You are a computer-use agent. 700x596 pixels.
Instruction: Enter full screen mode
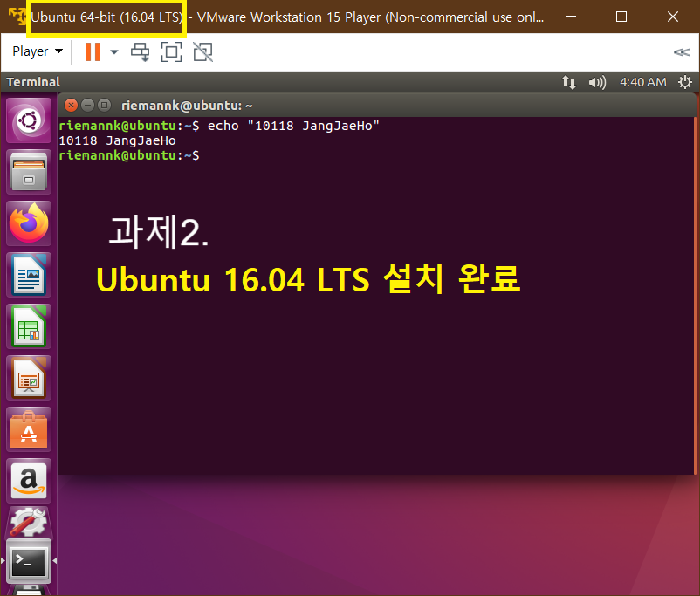(171, 52)
